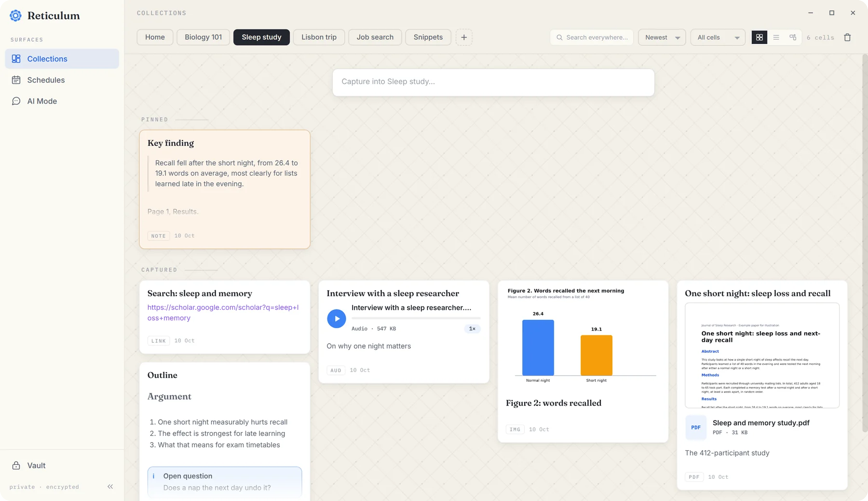Open the Figure 2 bar chart image
Screen dimensions: 868x501
583,336
